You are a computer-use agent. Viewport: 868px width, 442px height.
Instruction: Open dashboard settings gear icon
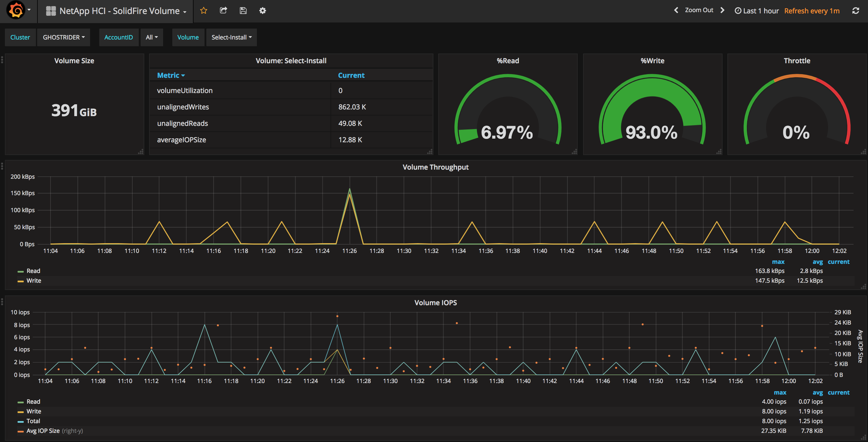[262, 10]
